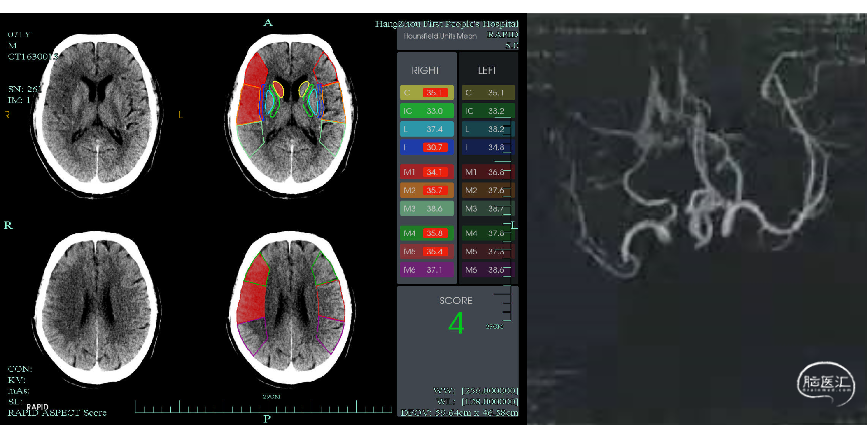Select the Left M1 value row

(x=487, y=172)
